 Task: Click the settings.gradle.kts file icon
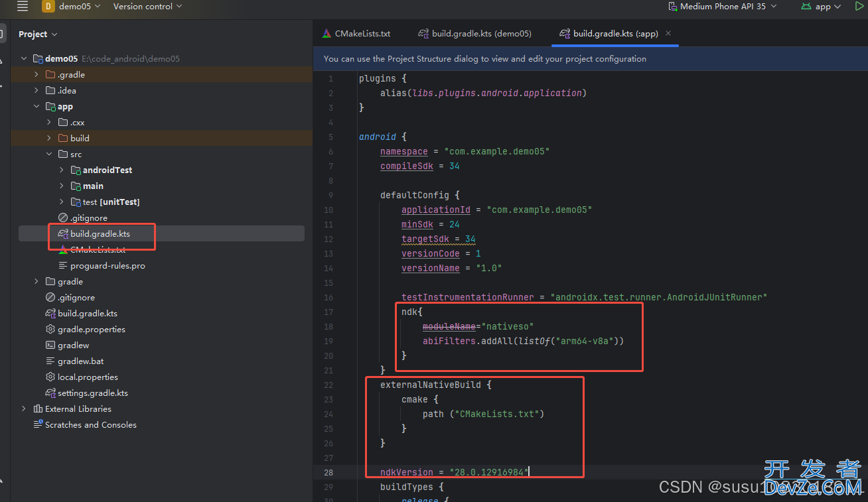50,393
